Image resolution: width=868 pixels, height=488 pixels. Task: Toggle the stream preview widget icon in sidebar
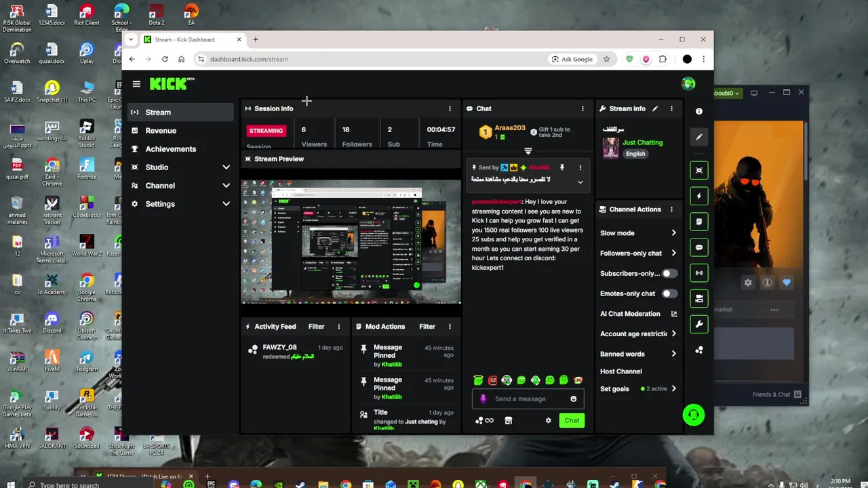coord(699,170)
